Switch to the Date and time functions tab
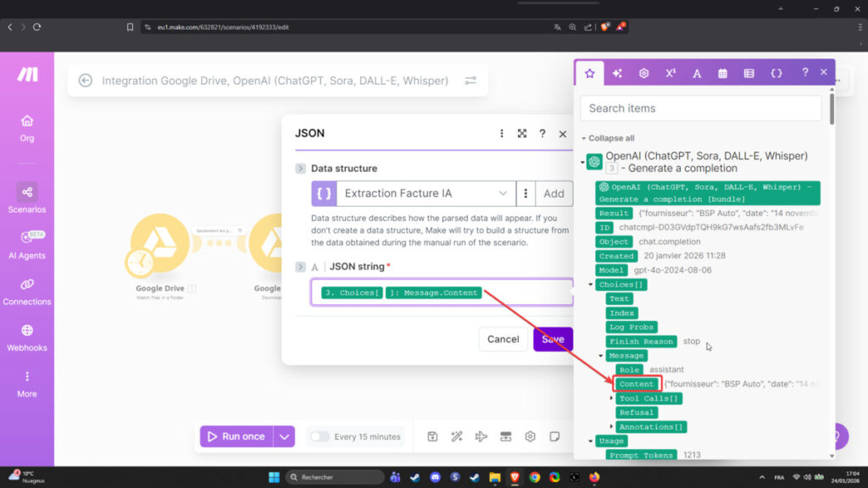Viewport: 868px width, 488px height. (722, 74)
